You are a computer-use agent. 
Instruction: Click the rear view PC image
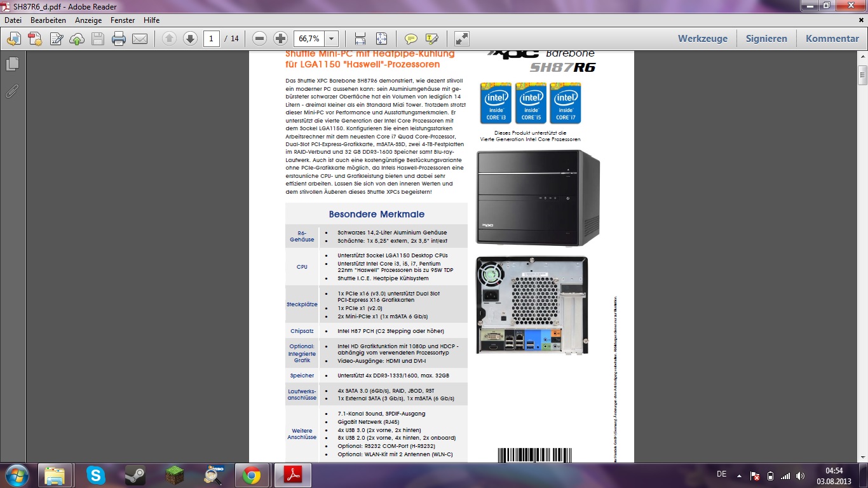click(x=532, y=305)
